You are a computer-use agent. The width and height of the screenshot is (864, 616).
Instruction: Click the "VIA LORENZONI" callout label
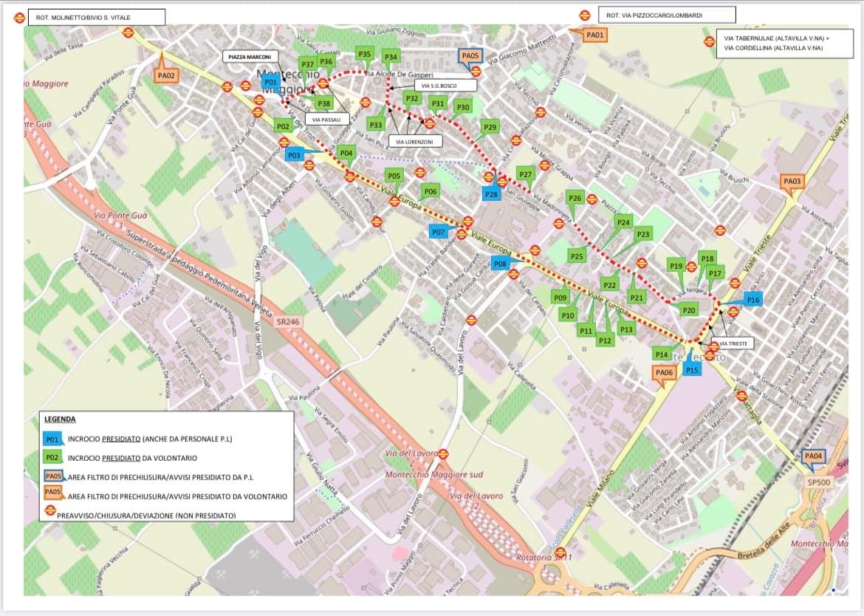[x=414, y=142]
